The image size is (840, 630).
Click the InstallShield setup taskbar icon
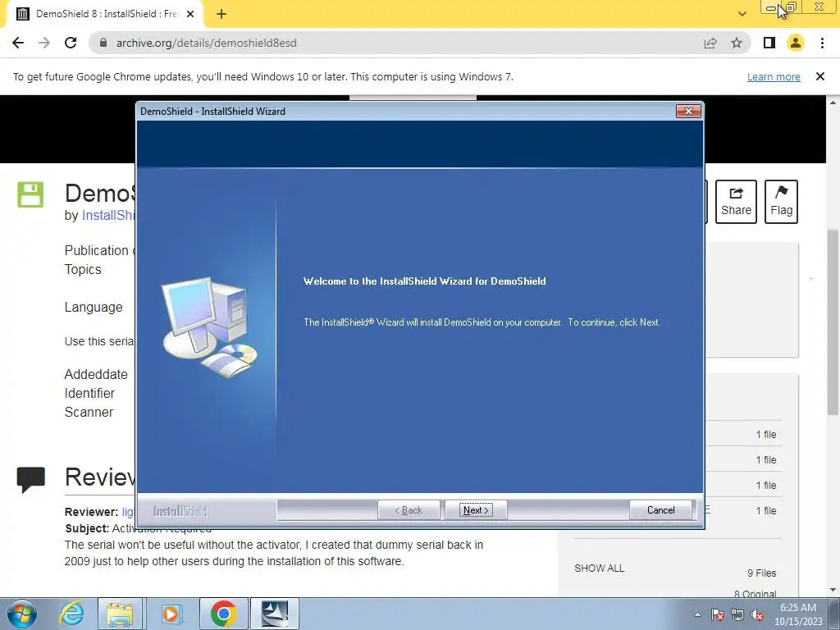pyautogui.click(x=274, y=614)
